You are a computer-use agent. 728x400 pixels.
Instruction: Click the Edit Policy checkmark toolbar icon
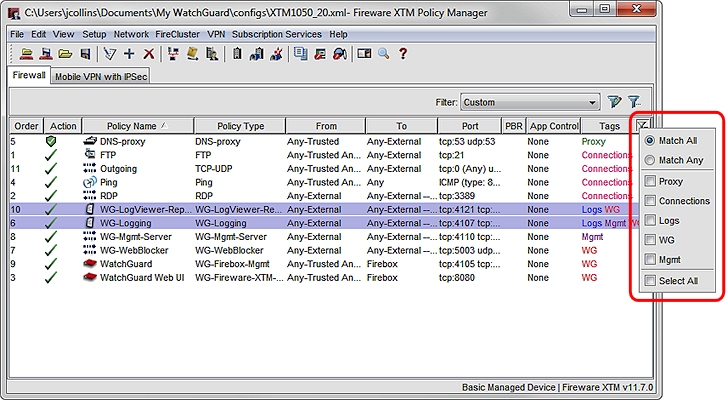point(110,54)
